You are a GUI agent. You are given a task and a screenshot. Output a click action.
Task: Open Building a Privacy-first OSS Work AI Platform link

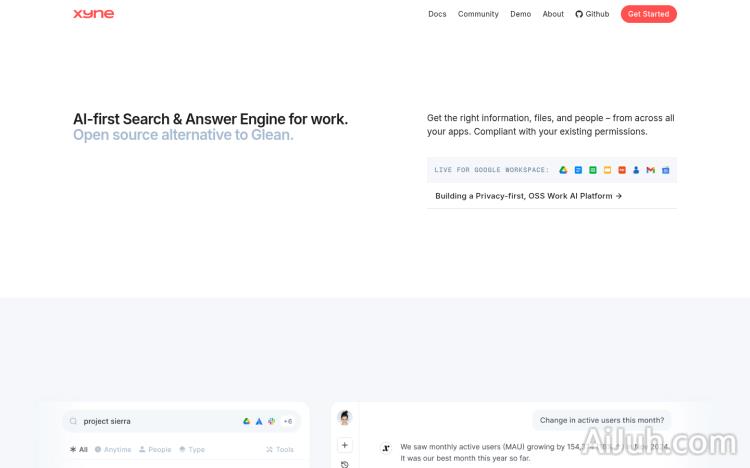pos(529,196)
